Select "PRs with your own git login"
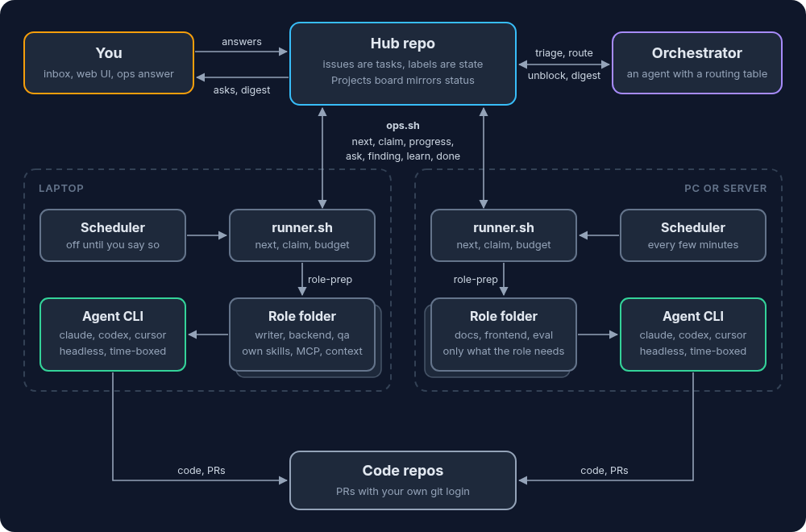Viewport: 806px width, 532px height. pyautogui.click(x=403, y=492)
